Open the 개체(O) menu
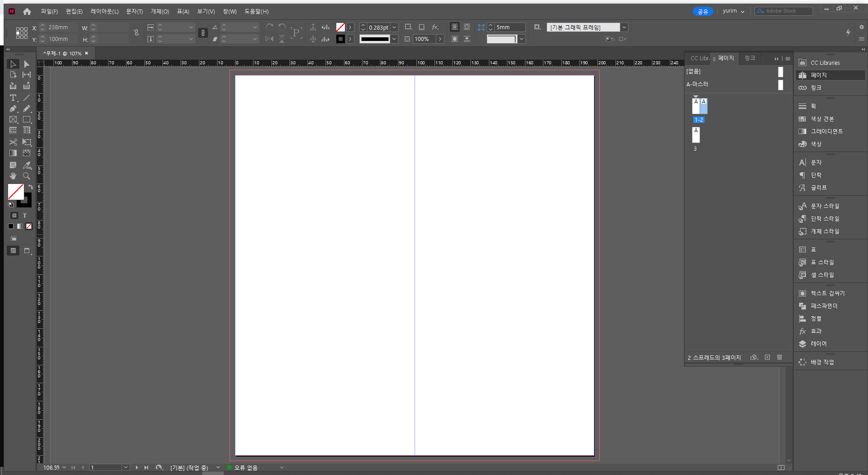Viewport: 868px width, 475px height. (x=160, y=11)
